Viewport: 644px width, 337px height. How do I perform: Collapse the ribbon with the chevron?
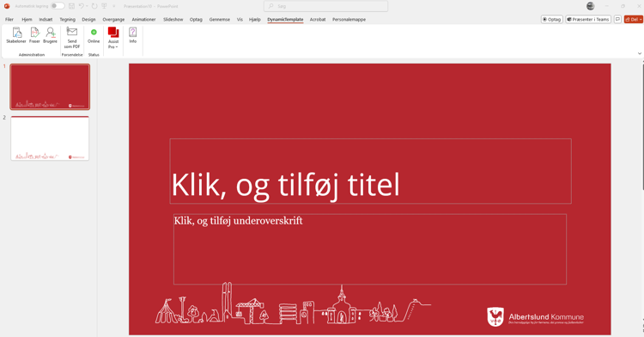[x=640, y=53]
